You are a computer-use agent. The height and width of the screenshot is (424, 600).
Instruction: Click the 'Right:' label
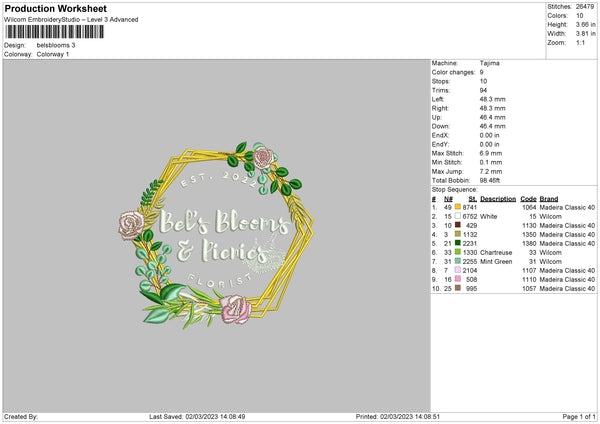point(440,108)
